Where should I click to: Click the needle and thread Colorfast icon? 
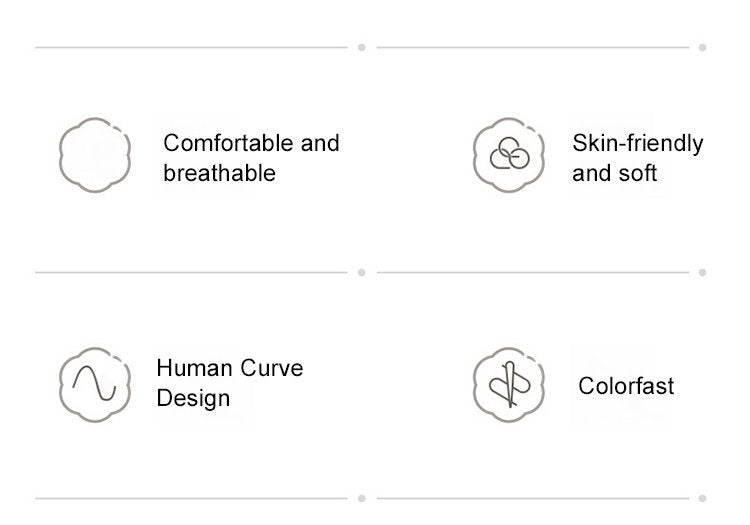508,382
